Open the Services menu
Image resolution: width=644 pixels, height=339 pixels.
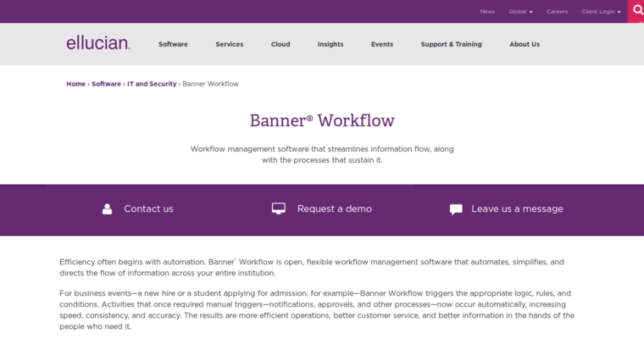229,44
